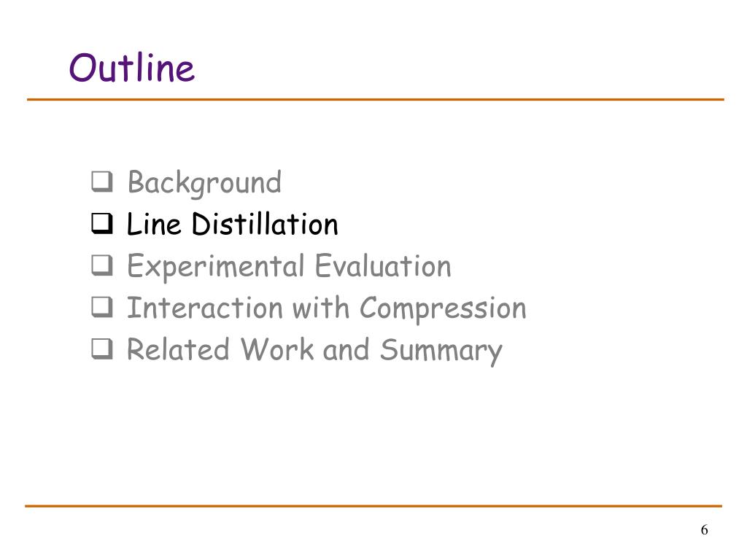Screen dimensions: 747x560
Task: Toggle the box before Interaction with Compression
Action: 102,308
